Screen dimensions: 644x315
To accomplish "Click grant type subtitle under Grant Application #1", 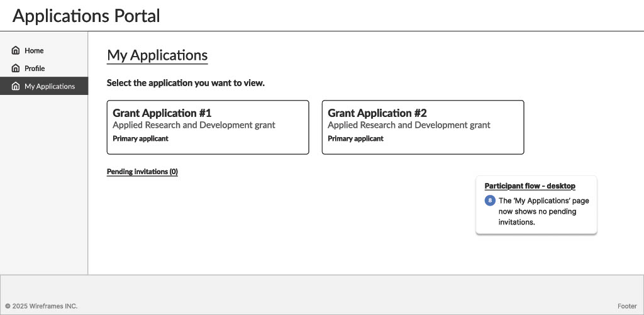I will pyautogui.click(x=194, y=125).
